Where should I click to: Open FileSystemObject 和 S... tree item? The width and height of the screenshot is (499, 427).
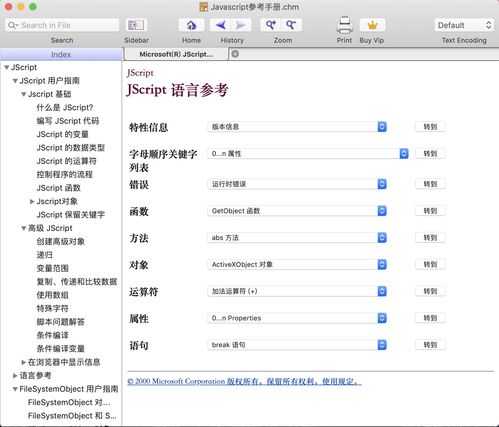(x=72, y=416)
